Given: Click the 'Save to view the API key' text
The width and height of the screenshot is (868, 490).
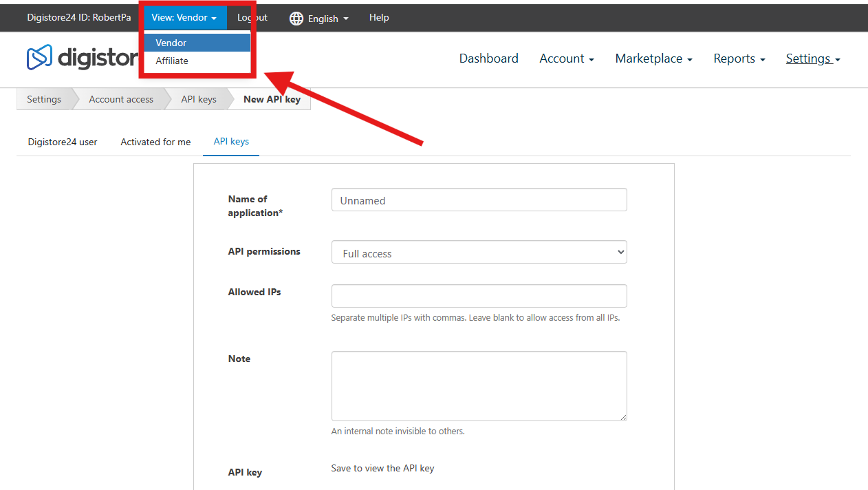Looking at the screenshot, I should pos(383,468).
